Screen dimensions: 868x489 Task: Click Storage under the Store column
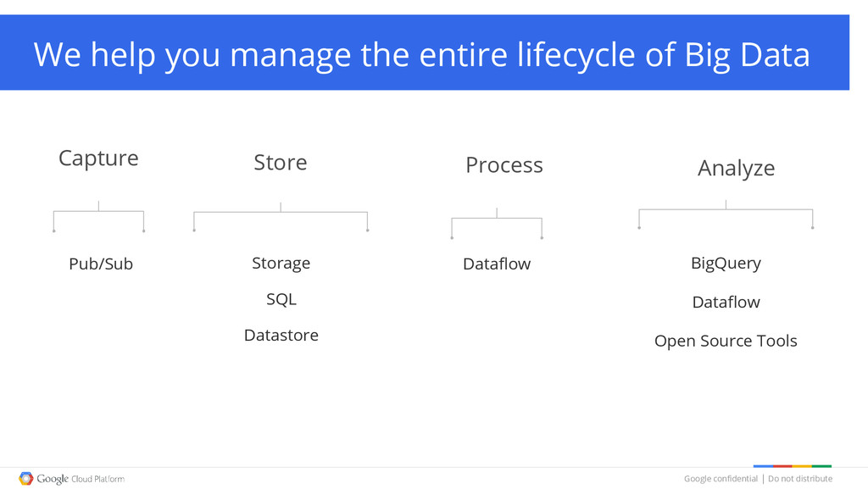pyautogui.click(x=281, y=264)
